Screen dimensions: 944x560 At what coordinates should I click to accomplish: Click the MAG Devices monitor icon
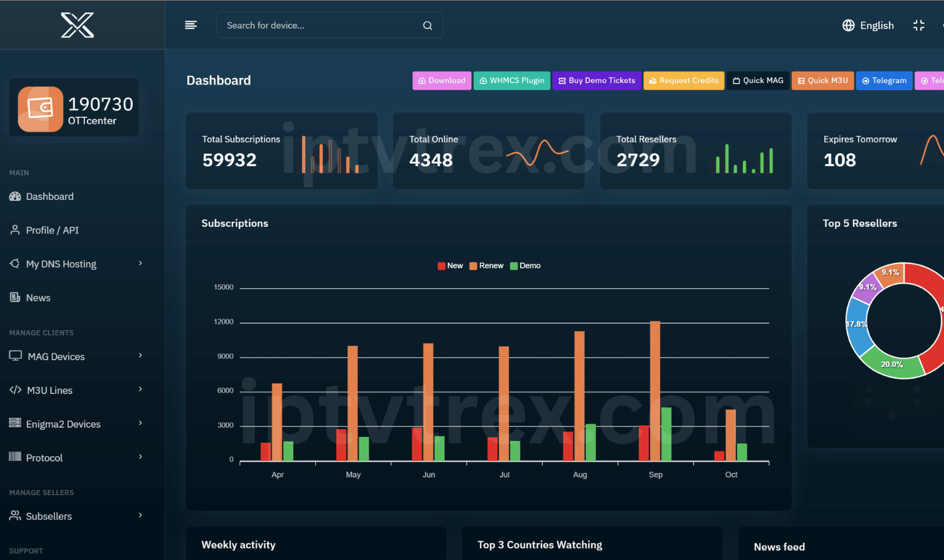(x=15, y=356)
